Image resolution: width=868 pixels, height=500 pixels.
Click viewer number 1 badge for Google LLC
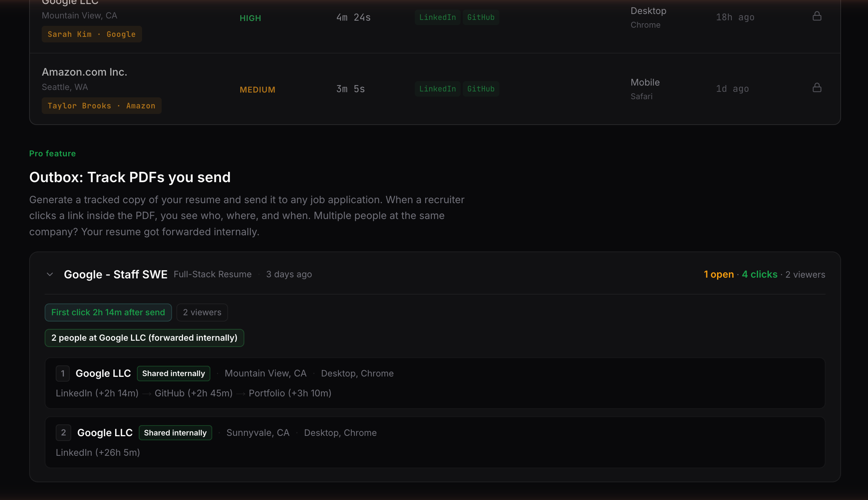[63, 373]
